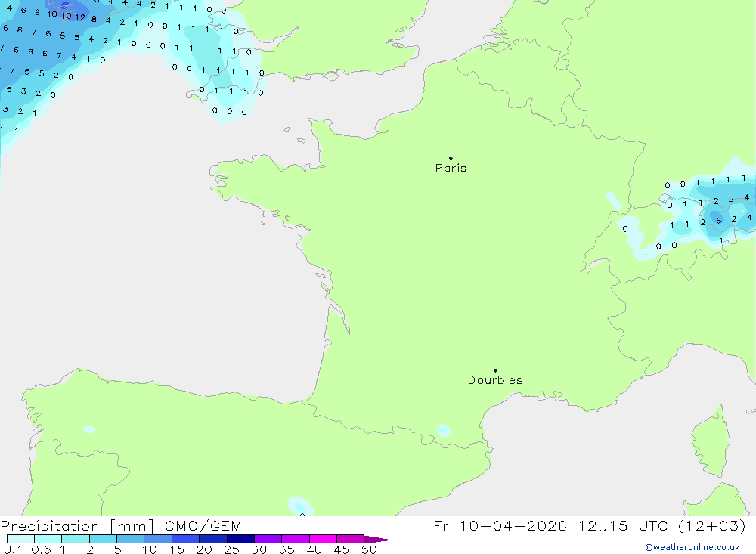Click the Dourbies location dot marker
The height and width of the screenshot is (554, 756).
click(495, 370)
